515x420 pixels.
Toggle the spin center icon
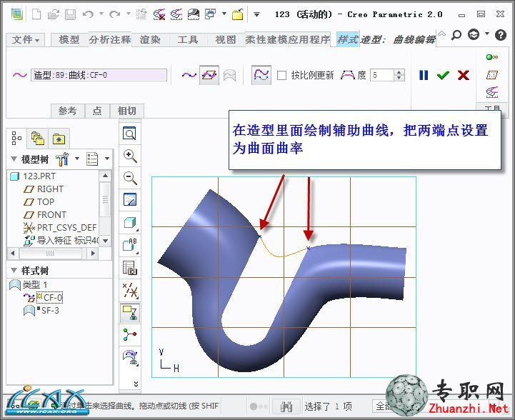pyautogui.click(x=130, y=334)
